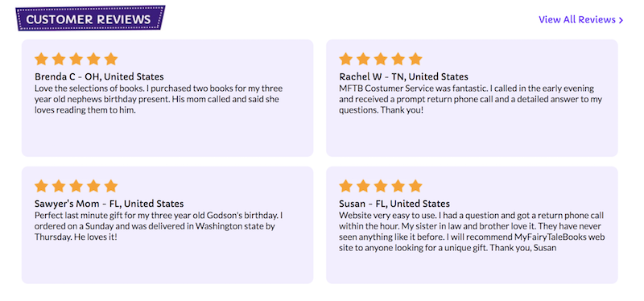Click the fourth star in Susan's review
Screen dimensions: 644x301
(x=398, y=186)
